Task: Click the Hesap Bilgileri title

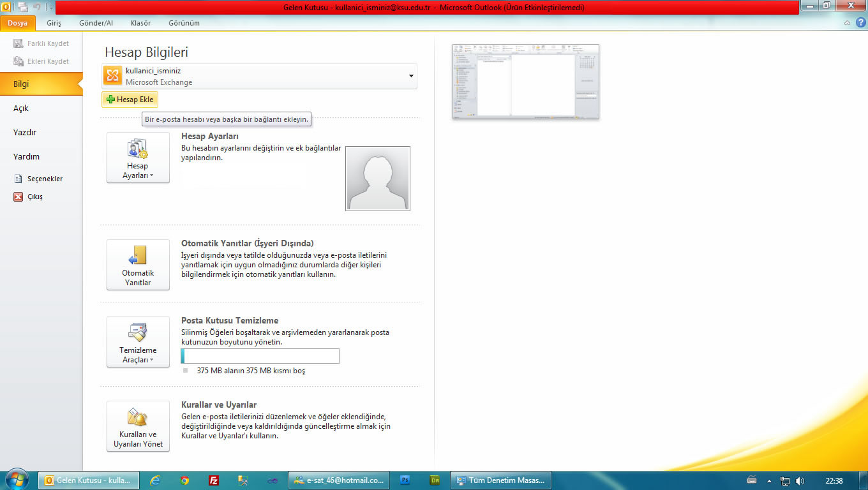Action: point(147,53)
